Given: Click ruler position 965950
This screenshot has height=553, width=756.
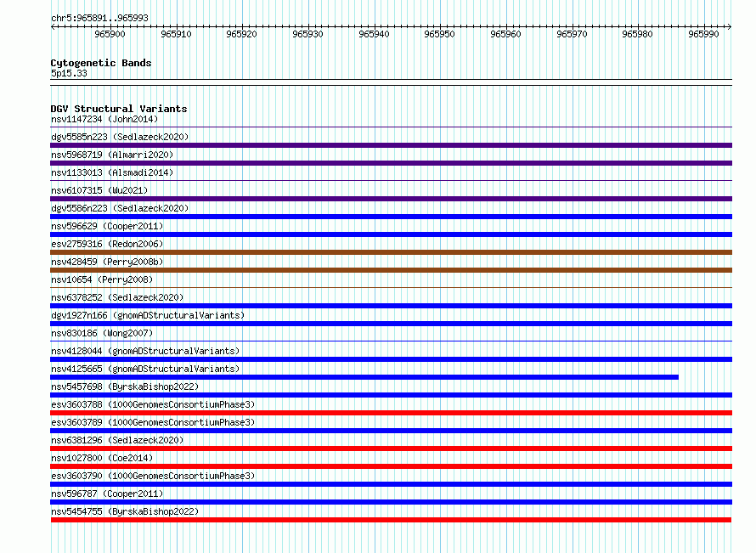Looking at the screenshot, I should [x=439, y=34].
